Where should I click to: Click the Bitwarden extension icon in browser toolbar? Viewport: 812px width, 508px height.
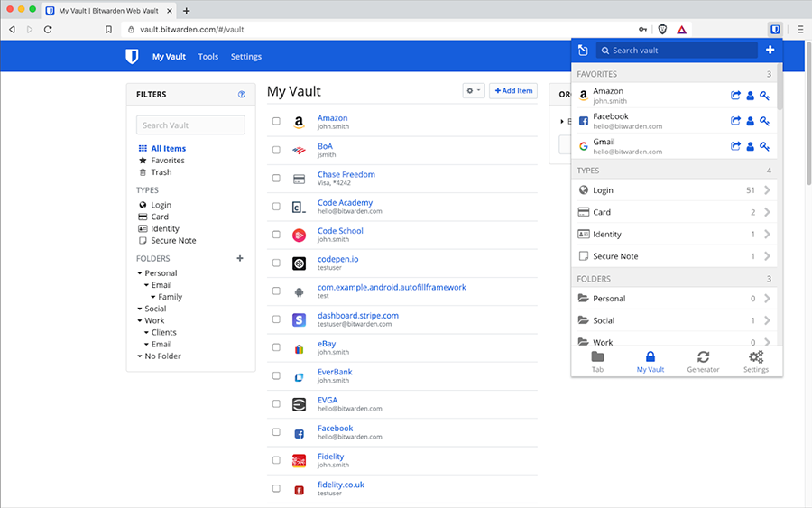[775, 30]
